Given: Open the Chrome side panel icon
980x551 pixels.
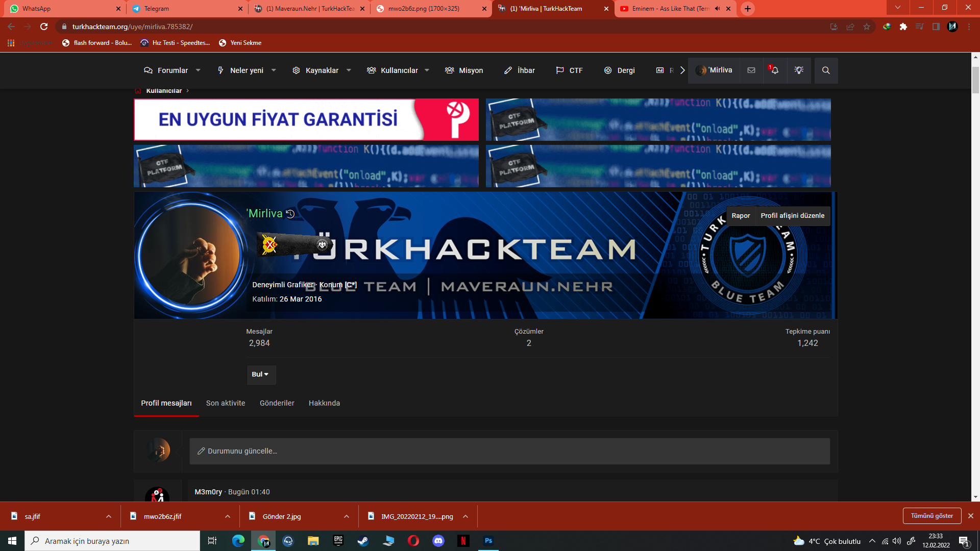Looking at the screenshot, I should tap(936, 27).
